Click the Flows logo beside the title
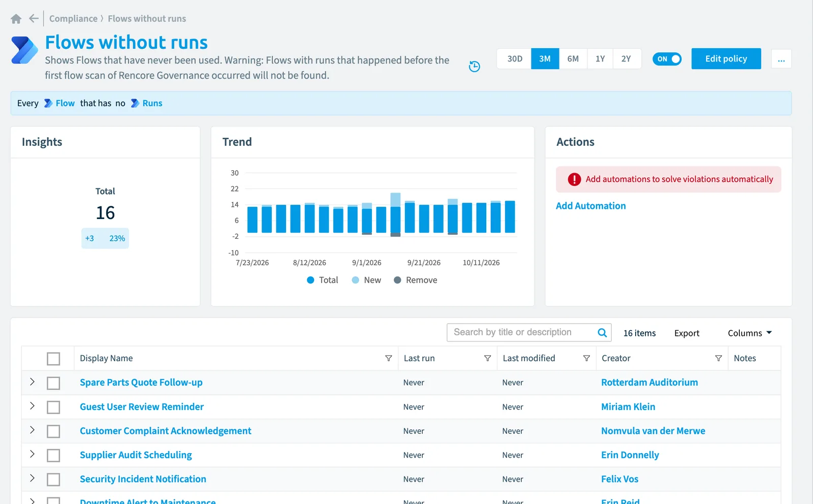The height and width of the screenshot is (504, 813). 24,50
